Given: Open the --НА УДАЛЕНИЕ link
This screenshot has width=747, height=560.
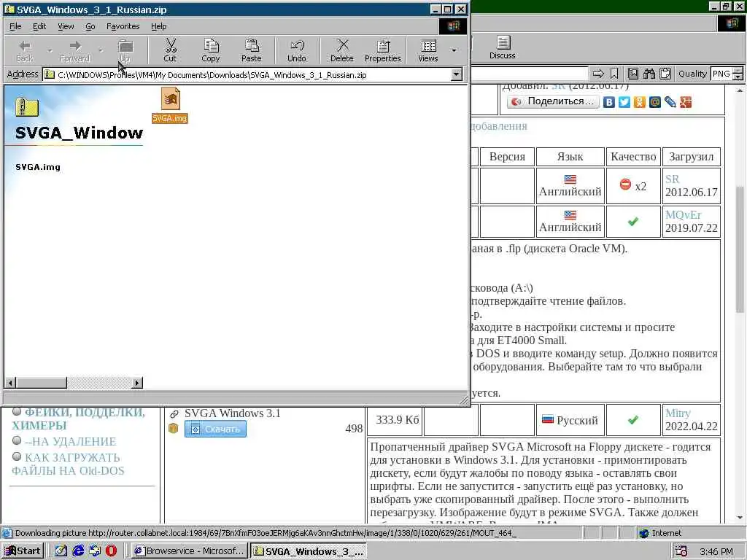Looking at the screenshot, I should (x=70, y=441).
